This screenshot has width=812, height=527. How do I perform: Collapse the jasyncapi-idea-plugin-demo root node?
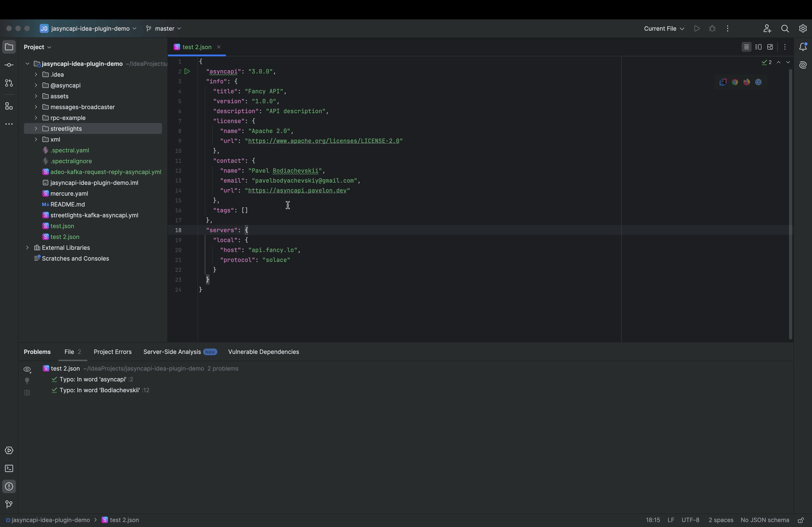(x=27, y=64)
